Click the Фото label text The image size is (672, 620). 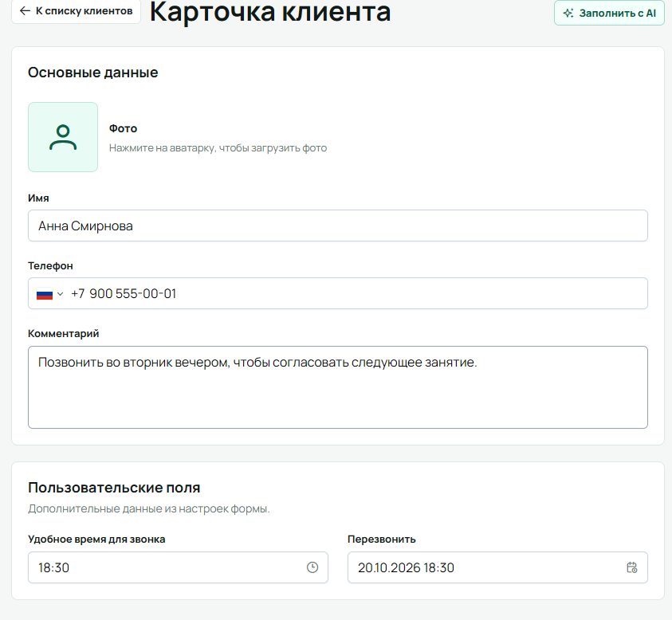click(x=123, y=128)
